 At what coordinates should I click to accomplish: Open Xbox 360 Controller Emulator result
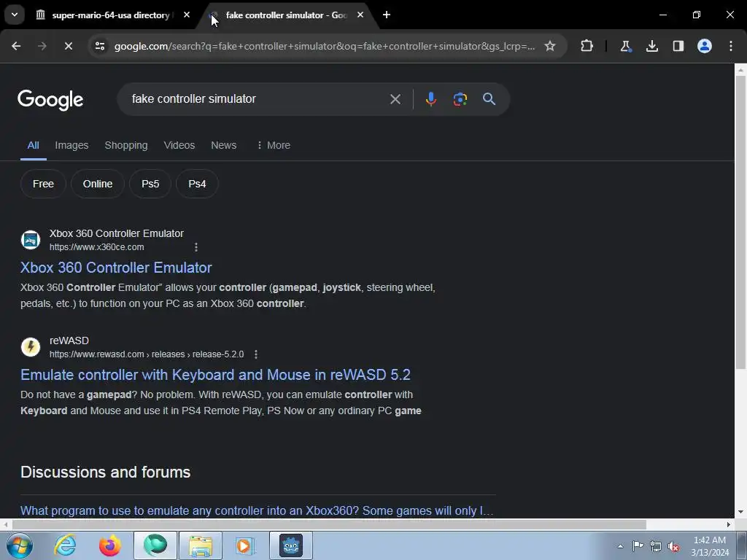(x=116, y=268)
